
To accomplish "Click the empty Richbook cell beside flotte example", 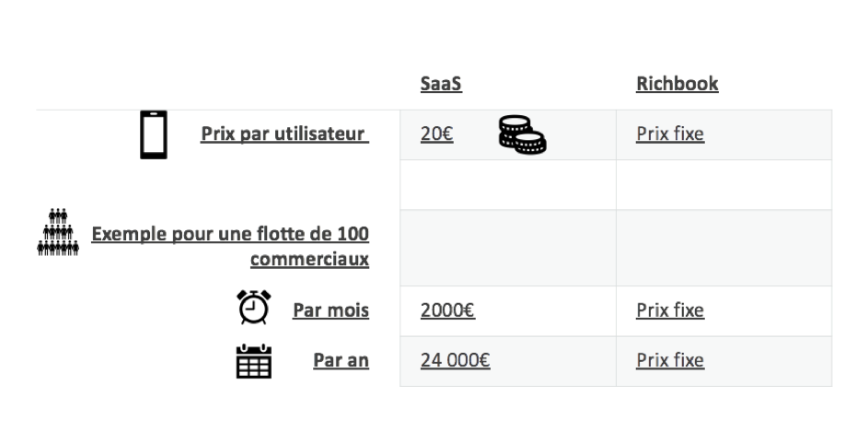I will coord(723,248).
